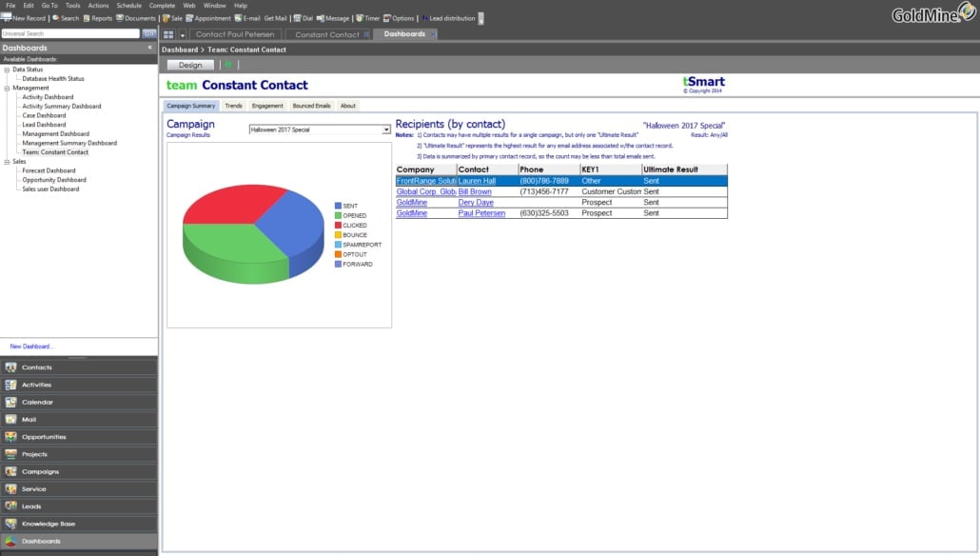Schedule a Sale from the toolbar
Screen dimensions: 980x556
[172, 19]
